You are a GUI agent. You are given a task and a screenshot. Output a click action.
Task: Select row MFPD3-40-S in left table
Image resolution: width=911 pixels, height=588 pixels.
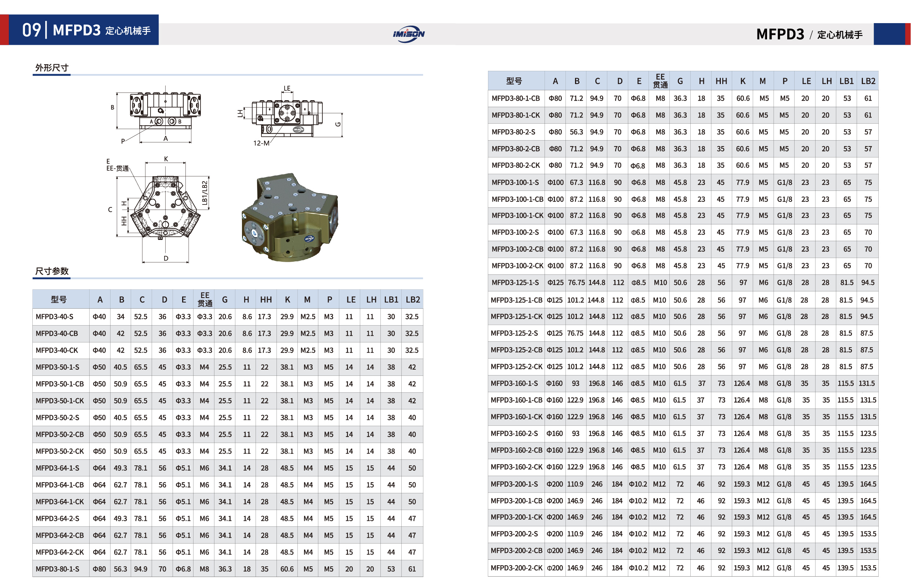pos(228,316)
